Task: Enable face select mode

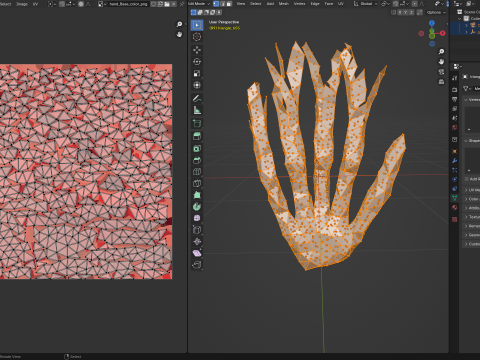Action: pyautogui.click(x=229, y=4)
